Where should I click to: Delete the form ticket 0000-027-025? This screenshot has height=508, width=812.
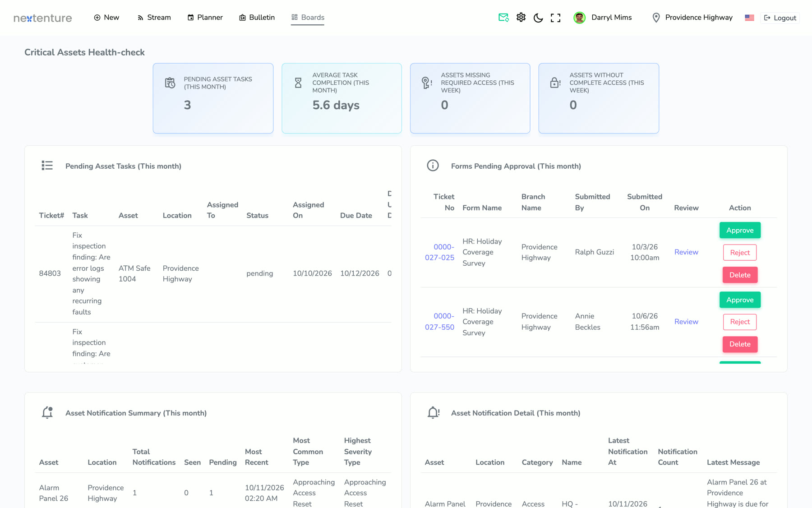pos(740,275)
